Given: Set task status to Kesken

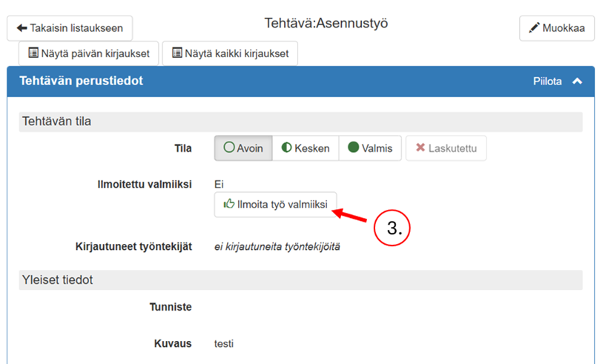Looking at the screenshot, I should (306, 148).
